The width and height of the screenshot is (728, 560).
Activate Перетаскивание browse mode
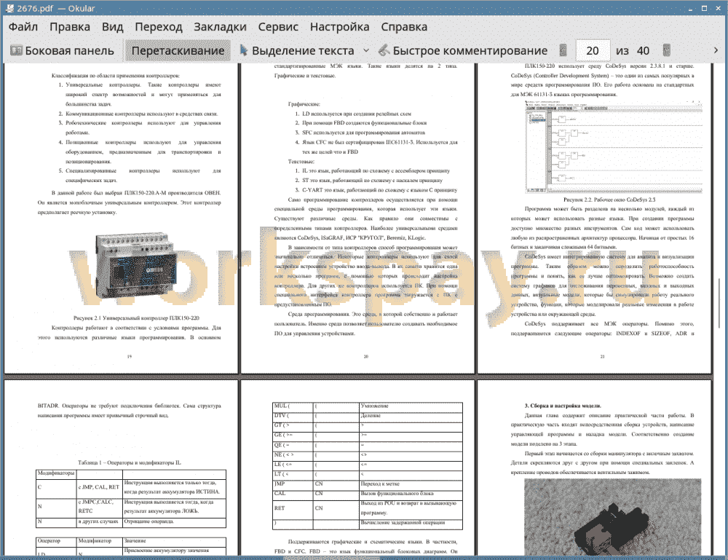pos(178,51)
